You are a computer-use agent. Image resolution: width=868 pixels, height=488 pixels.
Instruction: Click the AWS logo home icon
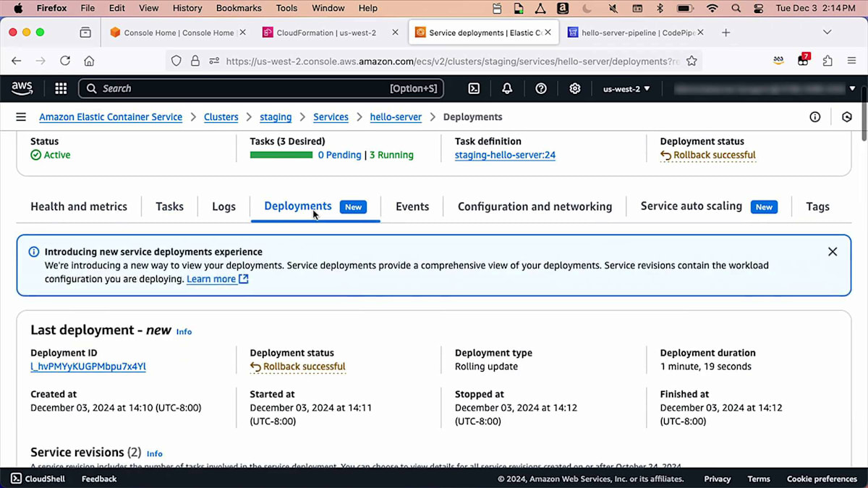point(22,88)
